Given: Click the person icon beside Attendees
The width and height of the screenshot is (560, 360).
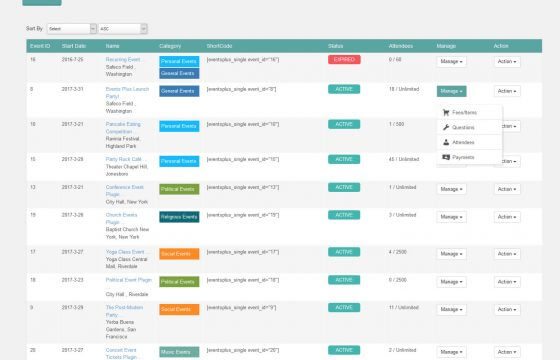Looking at the screenshot, I should click(446, 142).
